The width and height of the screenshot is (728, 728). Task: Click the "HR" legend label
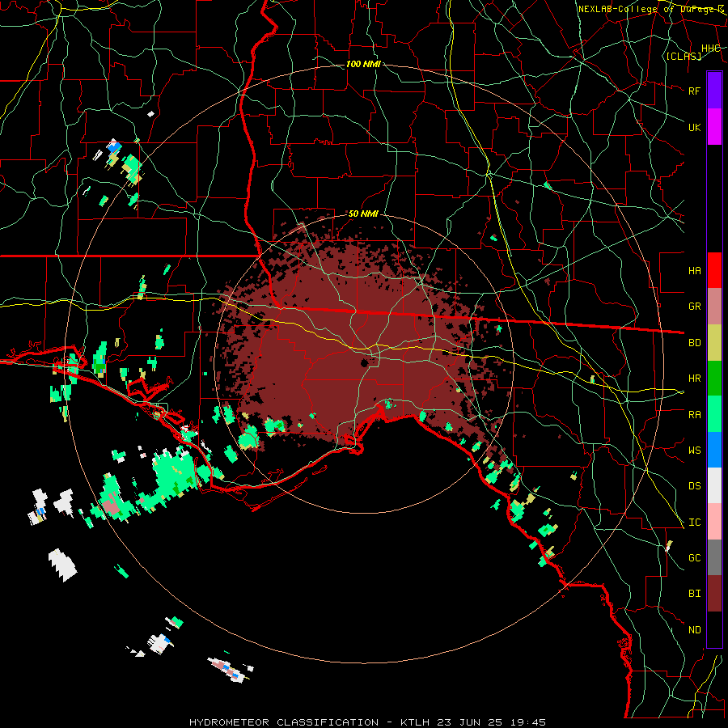(x=694, y=379)
